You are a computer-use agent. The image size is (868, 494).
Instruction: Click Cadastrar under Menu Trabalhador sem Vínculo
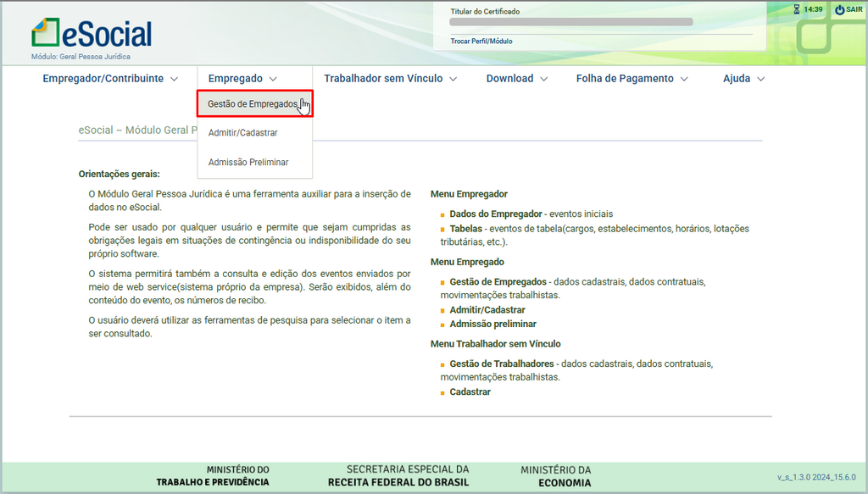tap(470, 392)
